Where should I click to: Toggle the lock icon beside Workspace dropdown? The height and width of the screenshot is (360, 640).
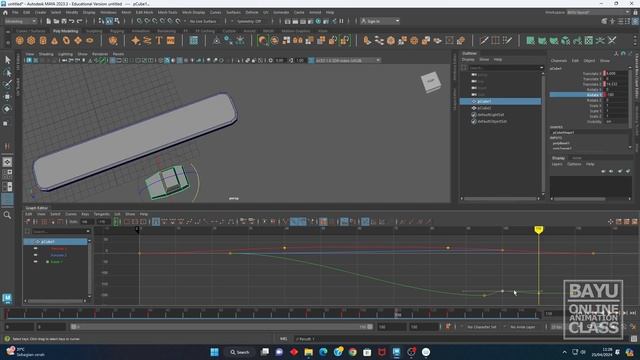pos(635,13)
